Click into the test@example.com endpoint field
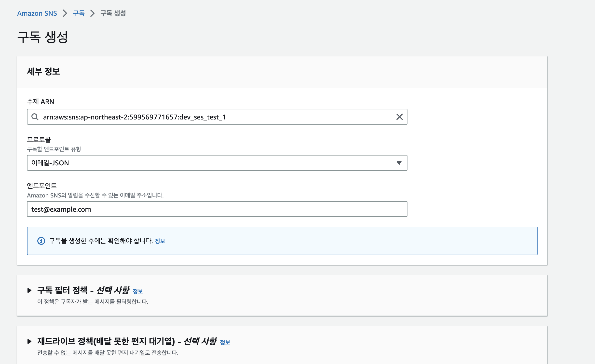 [217, 209]
